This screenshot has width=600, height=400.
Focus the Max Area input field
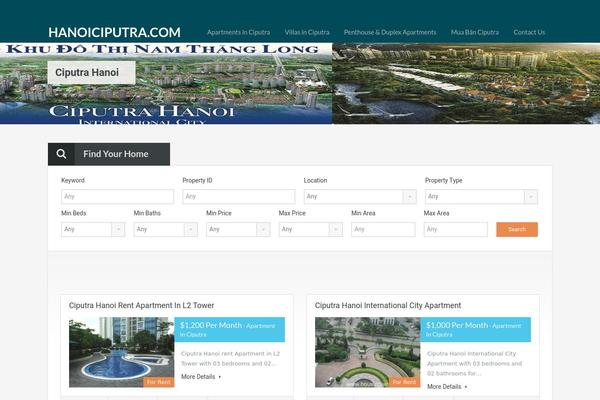(x=456, y=229)
